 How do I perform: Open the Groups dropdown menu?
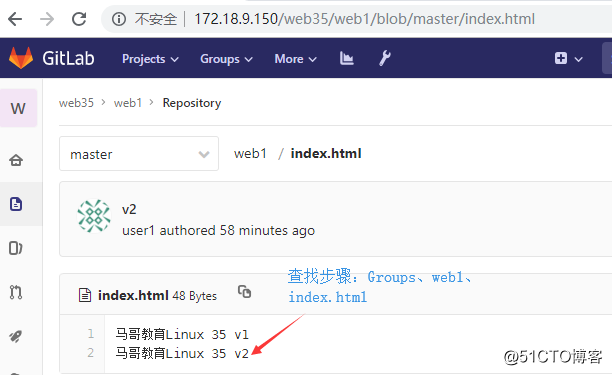click(x=226, y=59)
